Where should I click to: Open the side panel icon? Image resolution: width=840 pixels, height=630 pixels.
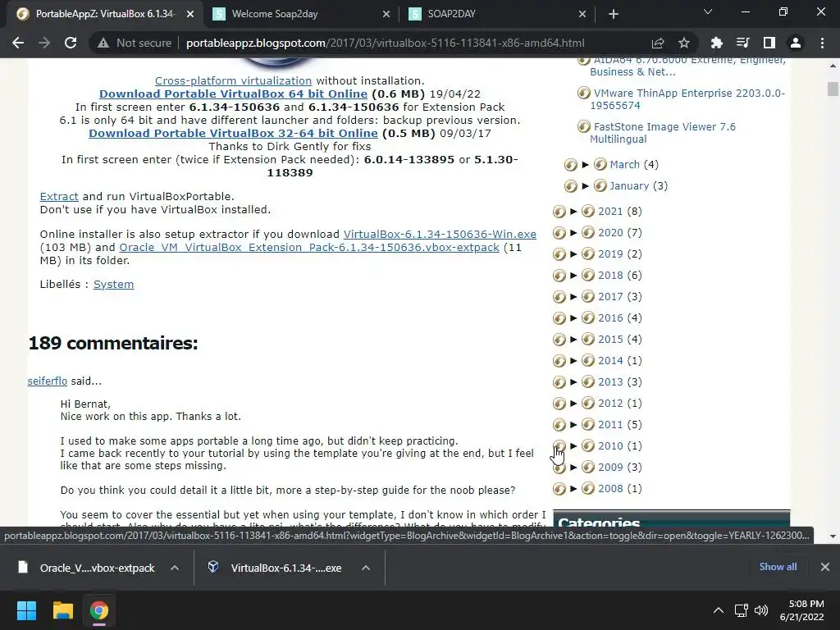[x=769, y=43]
